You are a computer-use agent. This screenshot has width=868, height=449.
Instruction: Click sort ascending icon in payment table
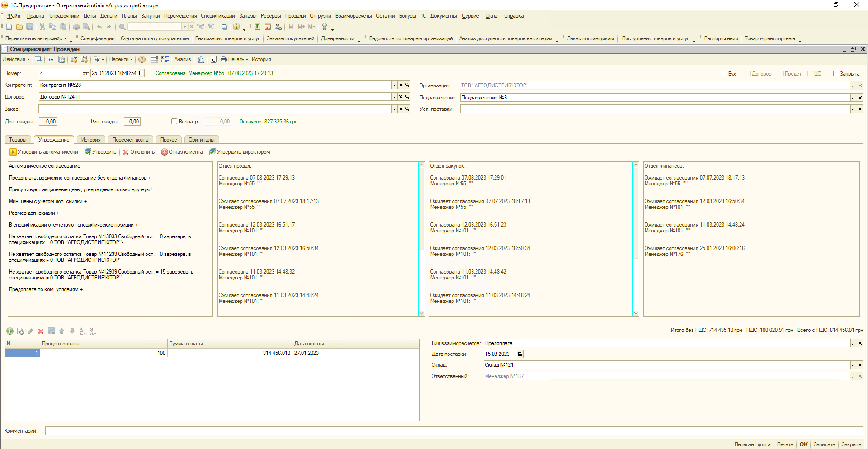pyautogui.click(x=82, y=331)
